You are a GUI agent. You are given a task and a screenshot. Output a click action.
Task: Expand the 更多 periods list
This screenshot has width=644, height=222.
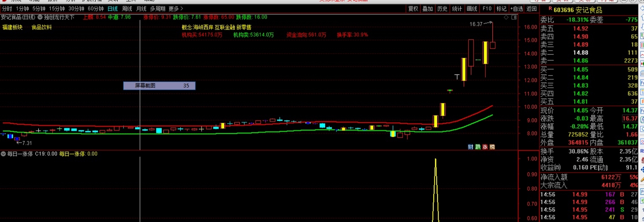point(176,8)
